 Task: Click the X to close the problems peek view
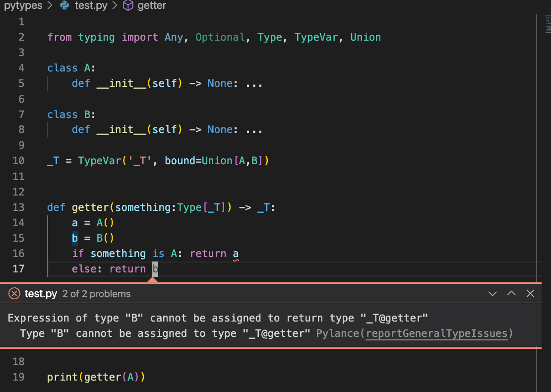530,293
